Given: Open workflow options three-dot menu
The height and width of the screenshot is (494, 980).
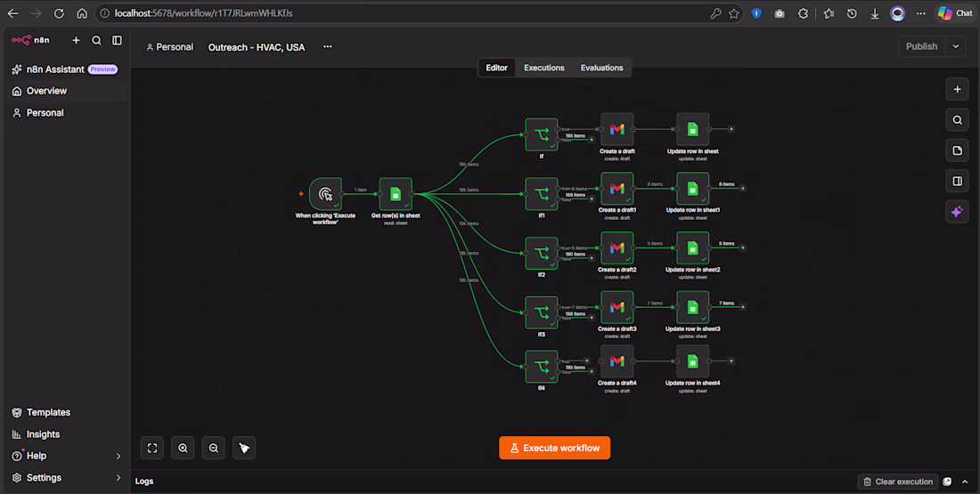Looking at the screenshot, I should tap(328, 47).
